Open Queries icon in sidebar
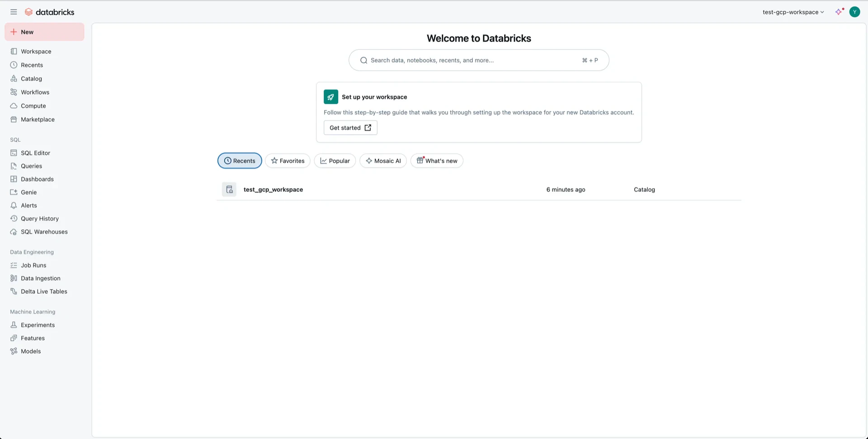The height and width of the screenshot is (439, 868). click(14, 166)
